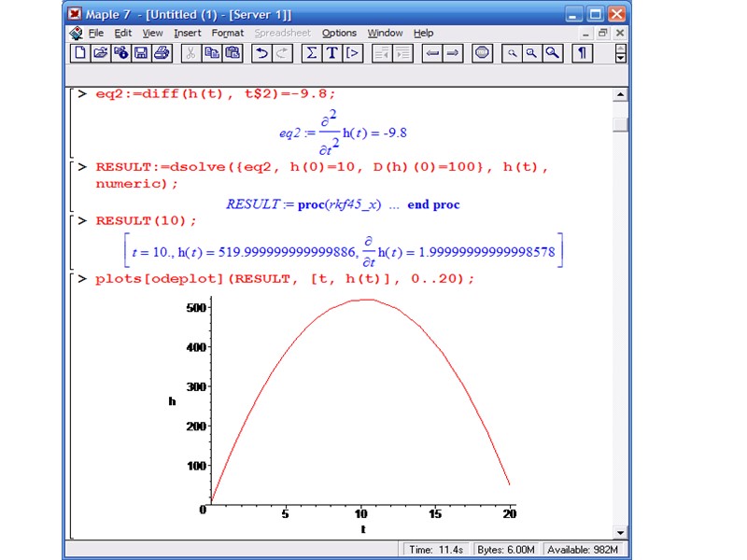The image size is (747, 560).
Task: Click the scroll down arrow of worksheet
Action: point(620,533)
